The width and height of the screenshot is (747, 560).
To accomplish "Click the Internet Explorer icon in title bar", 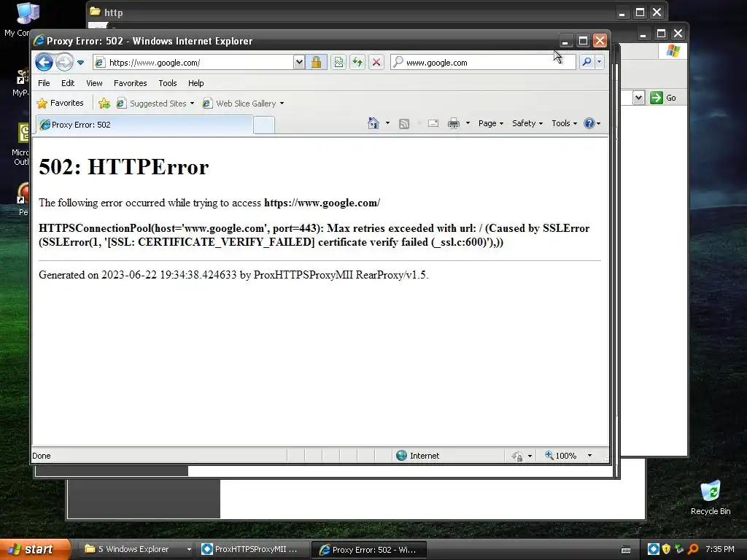I will click(39, 41).
